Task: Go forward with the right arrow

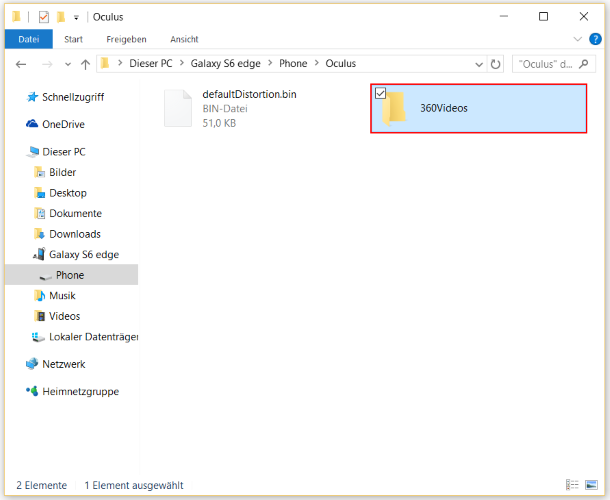Action: tap(47, 64)
